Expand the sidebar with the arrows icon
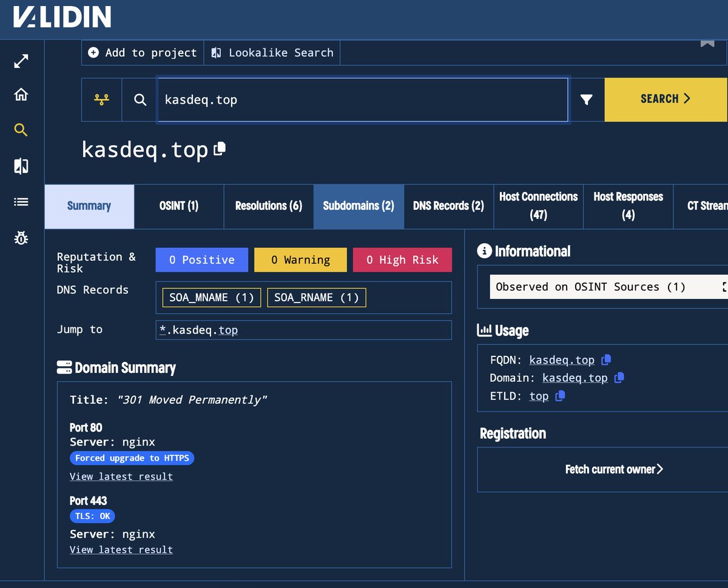 coord(21,61)
